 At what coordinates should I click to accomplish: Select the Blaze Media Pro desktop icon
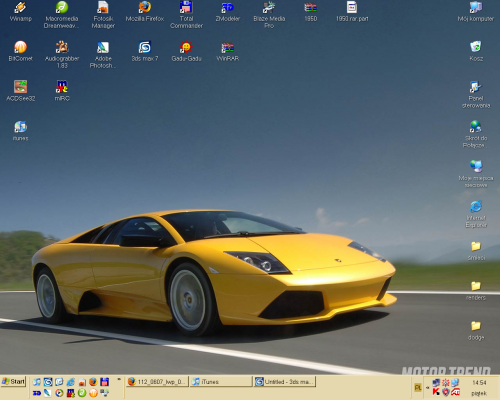tap(269, 15)
